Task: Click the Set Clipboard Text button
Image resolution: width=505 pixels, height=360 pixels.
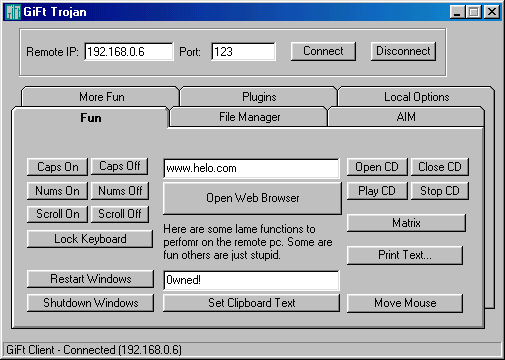Action: 252,303
